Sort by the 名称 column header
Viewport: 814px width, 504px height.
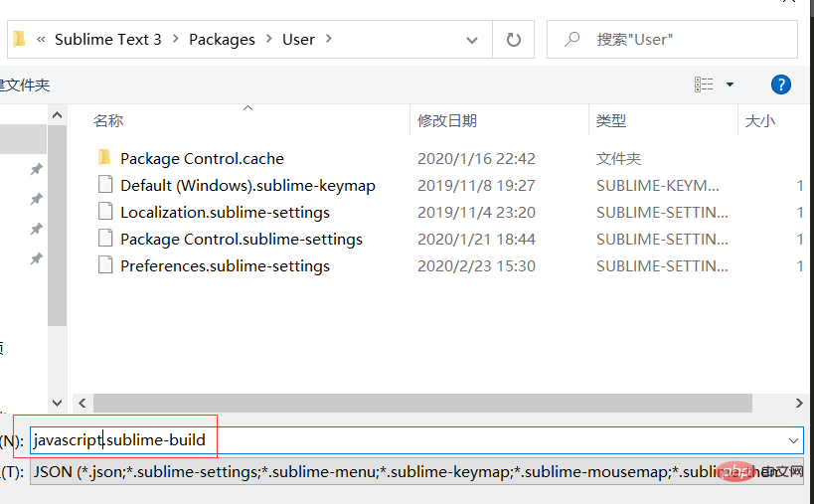108,121
